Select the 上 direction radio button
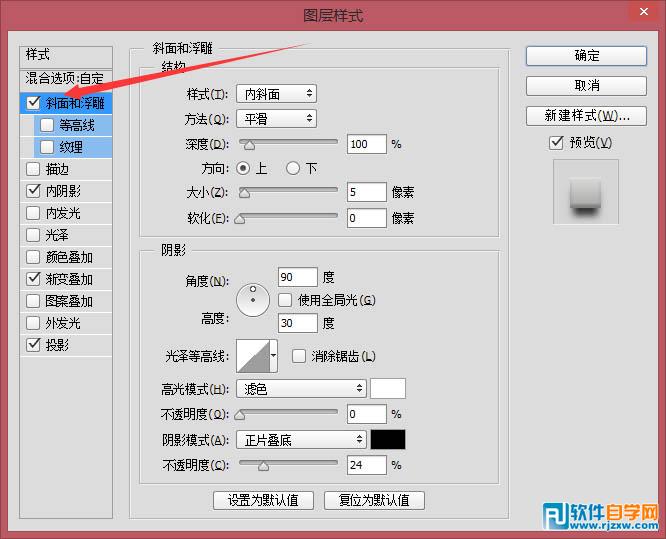Image resolution: width=666 pixels, height=539 pixels. [x=243, y=168]
